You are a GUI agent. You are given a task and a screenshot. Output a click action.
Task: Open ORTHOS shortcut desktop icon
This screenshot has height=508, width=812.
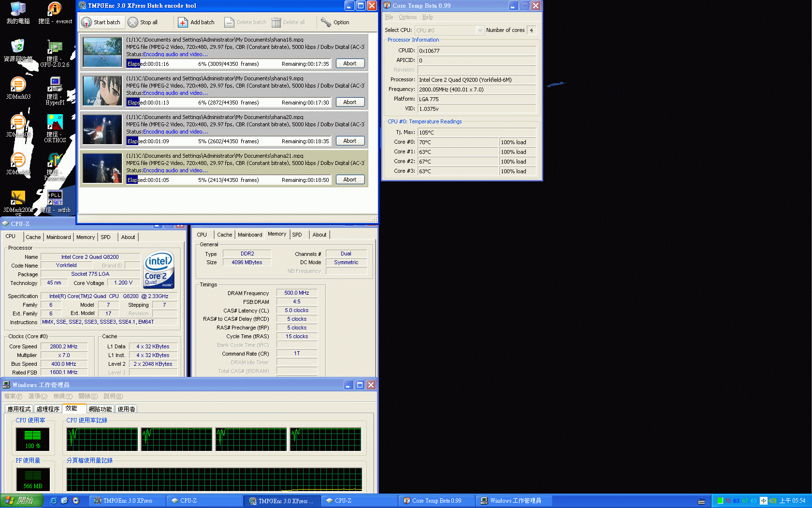[x=55, y=129]
